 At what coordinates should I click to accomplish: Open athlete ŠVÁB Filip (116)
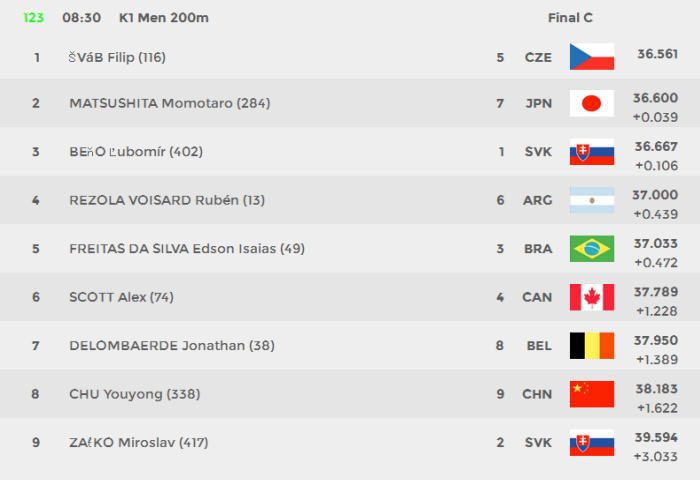pos(117,57)
